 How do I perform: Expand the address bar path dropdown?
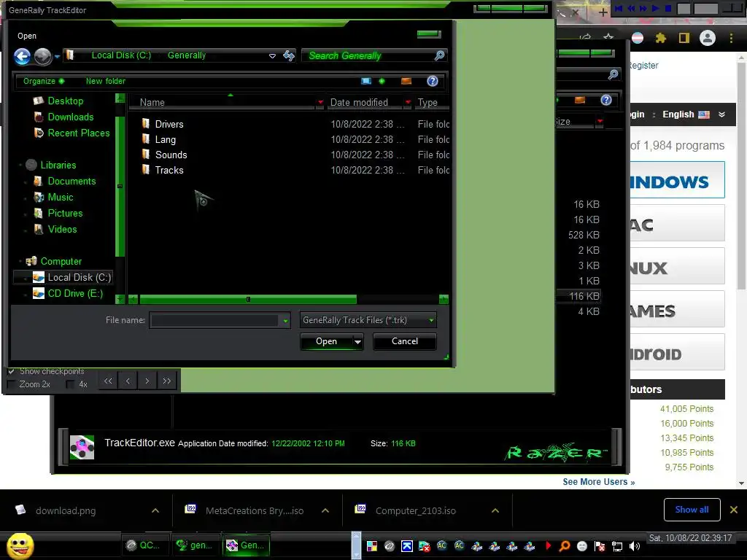tap(272, 55)
